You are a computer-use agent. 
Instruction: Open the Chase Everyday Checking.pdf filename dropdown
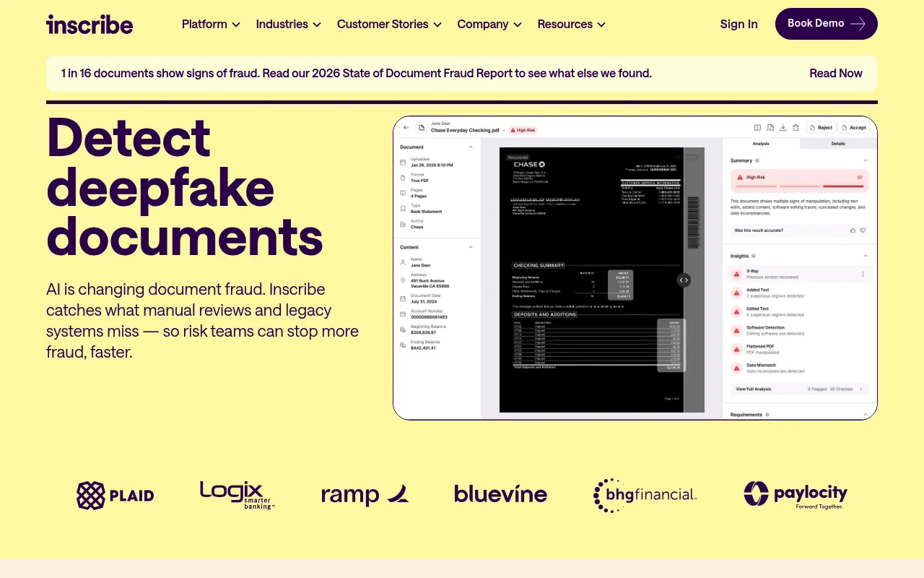click(x=503, y=130)
